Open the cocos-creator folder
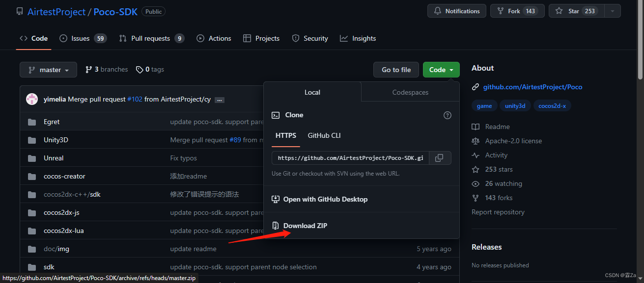The width and height of the screenshot is (644, 283). tap(64, 176)
